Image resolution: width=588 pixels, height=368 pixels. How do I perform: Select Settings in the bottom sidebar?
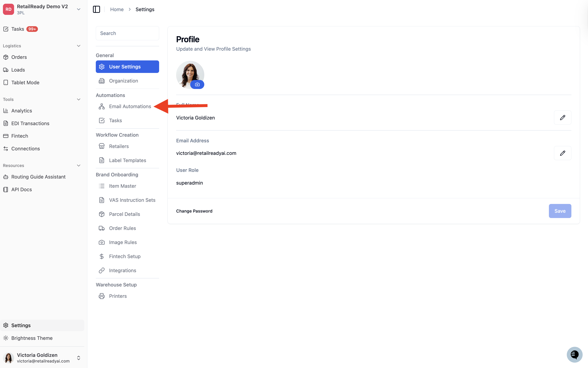click(x=42, y=325)
